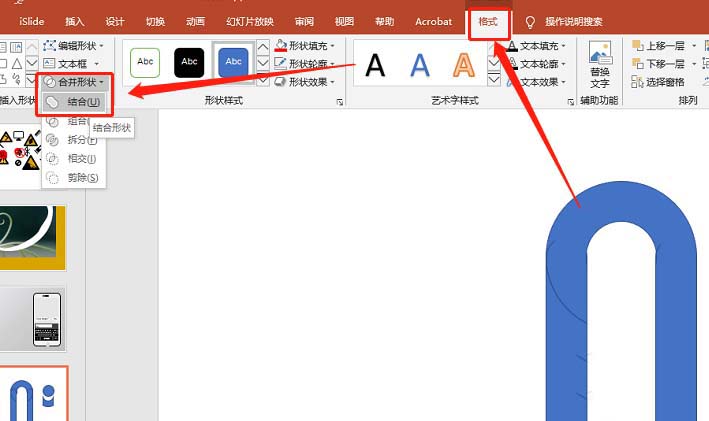This screenshot has width=709, height=421.
Task: Open the 动画 tab
Action: click(x=195, y=22)
